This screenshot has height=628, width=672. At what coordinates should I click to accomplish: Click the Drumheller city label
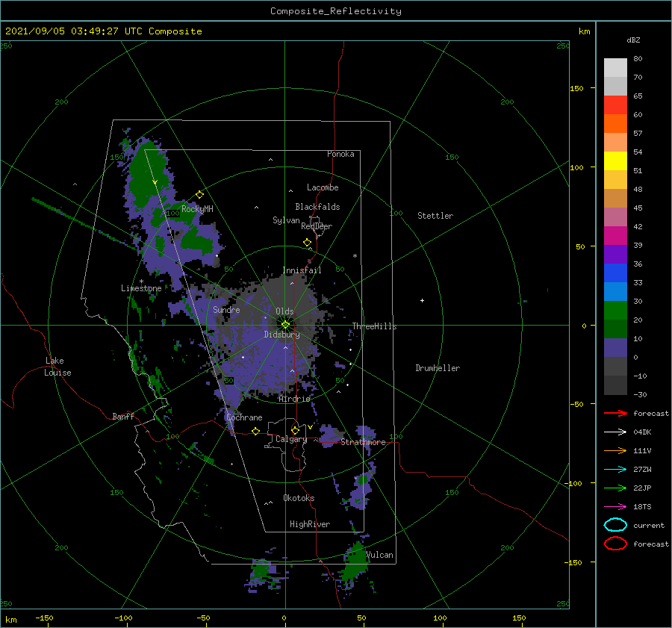click(438, 368)
